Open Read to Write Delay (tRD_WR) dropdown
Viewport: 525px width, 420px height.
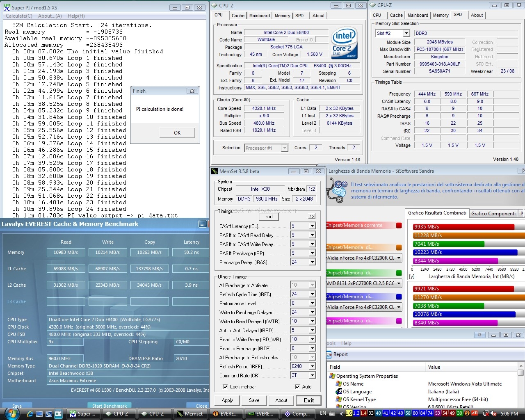[312, 339]
